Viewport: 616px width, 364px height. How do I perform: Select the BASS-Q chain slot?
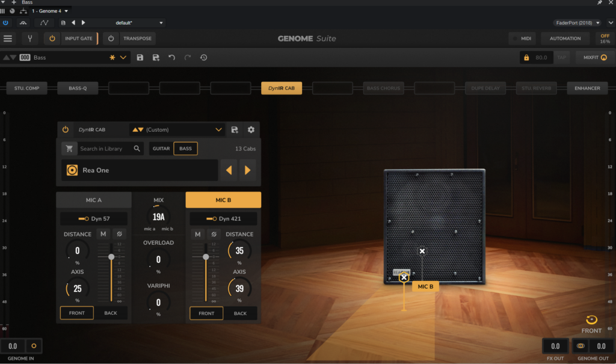(x=78, y=88)
